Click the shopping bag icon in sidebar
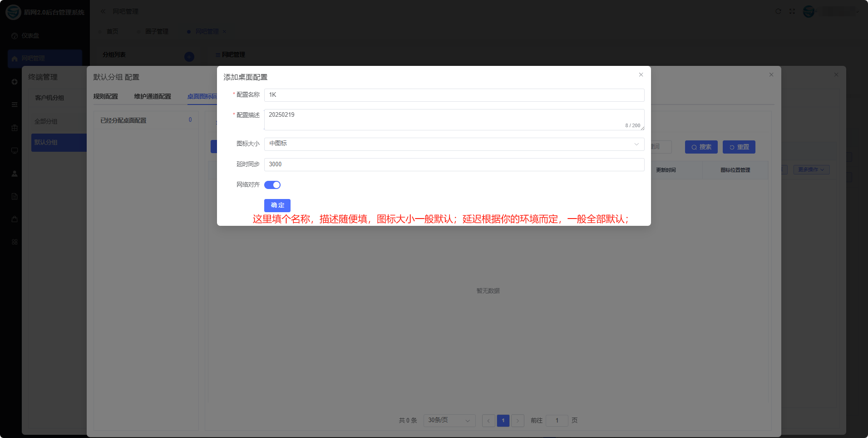 tap(15, 219)
